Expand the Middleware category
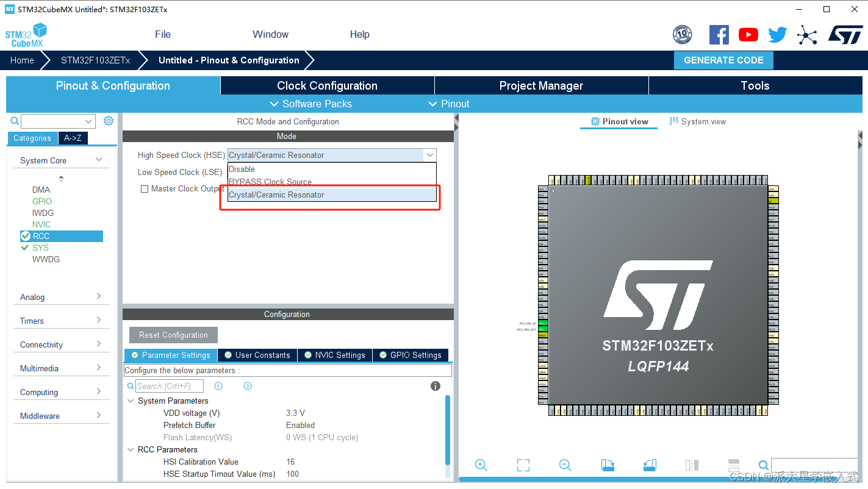 point(99,415)
